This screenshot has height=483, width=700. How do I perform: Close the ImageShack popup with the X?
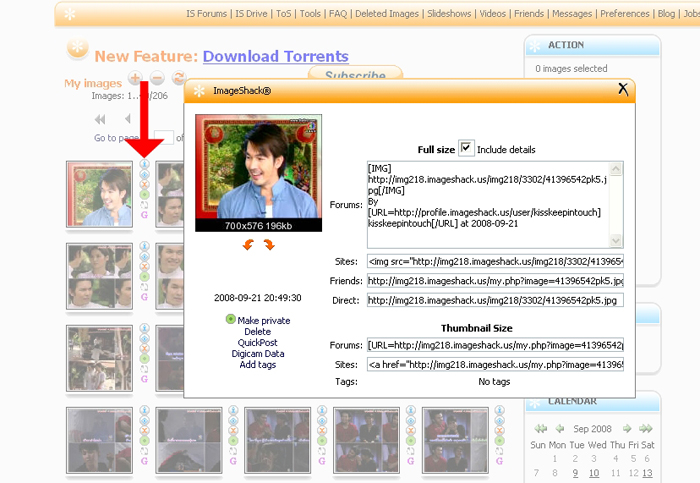[623, 89]
